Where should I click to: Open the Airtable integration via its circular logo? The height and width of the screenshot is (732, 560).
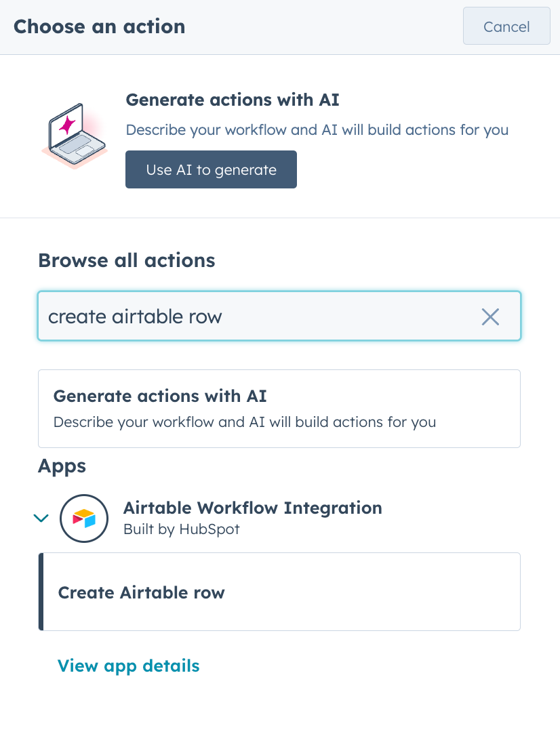pyautogui.click(x=84, y=518)
